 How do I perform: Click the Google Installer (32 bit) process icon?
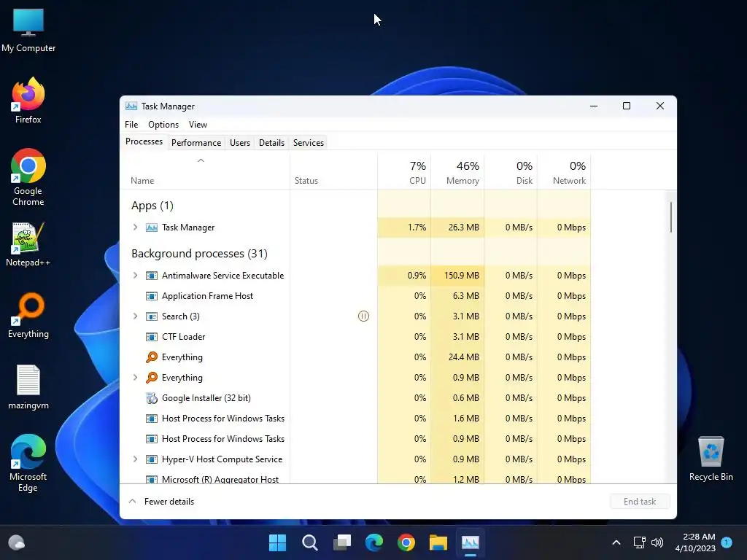[152, 398]
